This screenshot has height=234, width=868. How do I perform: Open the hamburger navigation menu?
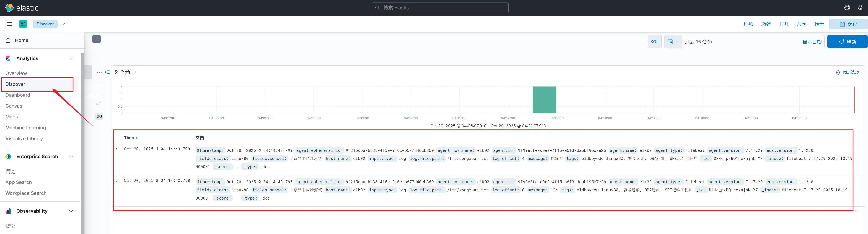10,24
